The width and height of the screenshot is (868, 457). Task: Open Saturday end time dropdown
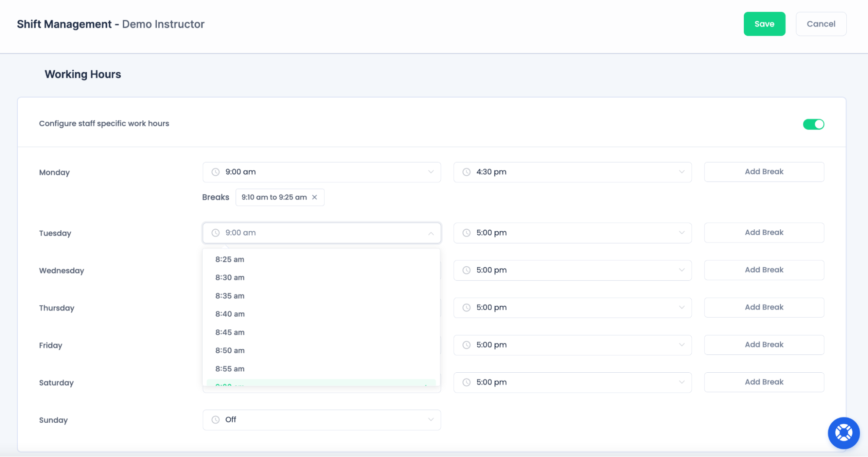[572, 382]
